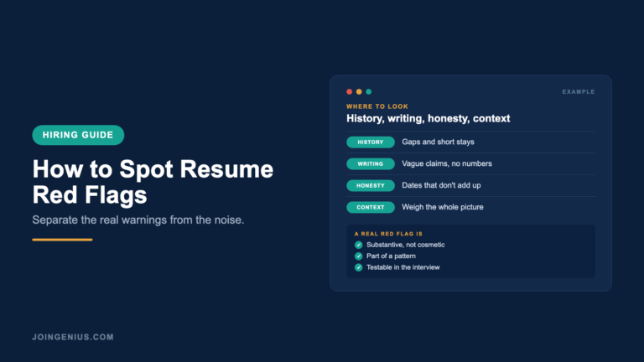Click the subtitle 'Separate the real warnings from the noise.'
644x362 pixels.
click(138, 220)
